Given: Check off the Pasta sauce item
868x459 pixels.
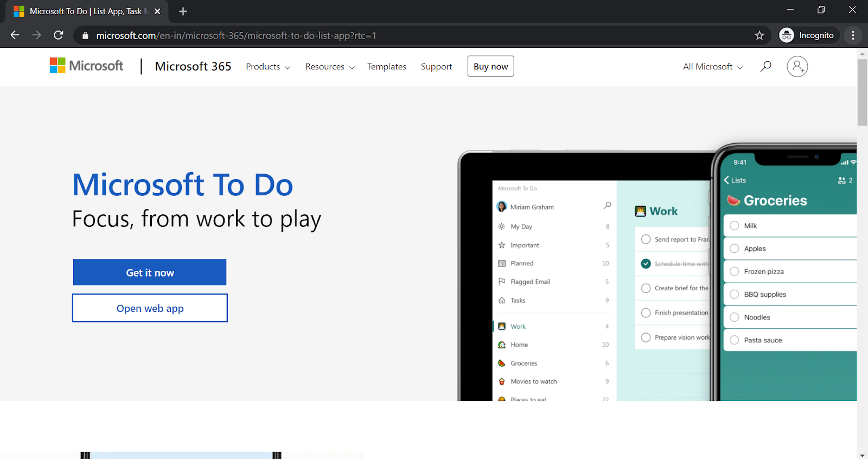Looking at the screenshot, I should 735,340.
